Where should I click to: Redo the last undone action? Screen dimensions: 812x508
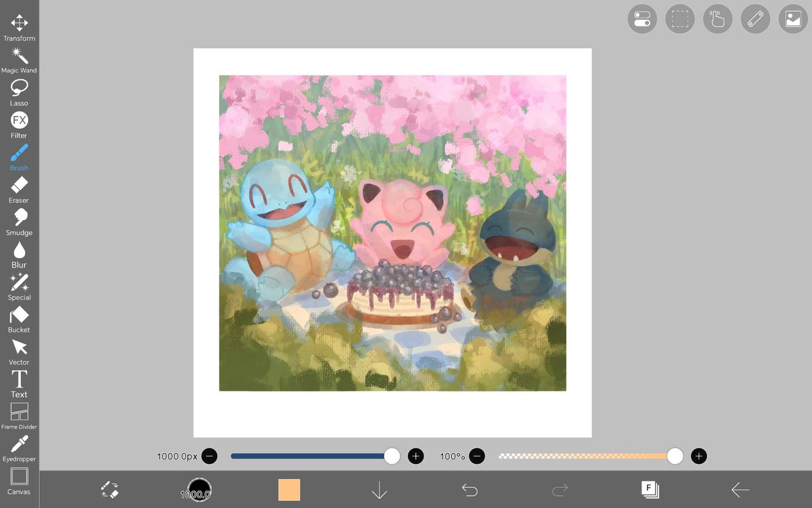(x=560, y=490)
